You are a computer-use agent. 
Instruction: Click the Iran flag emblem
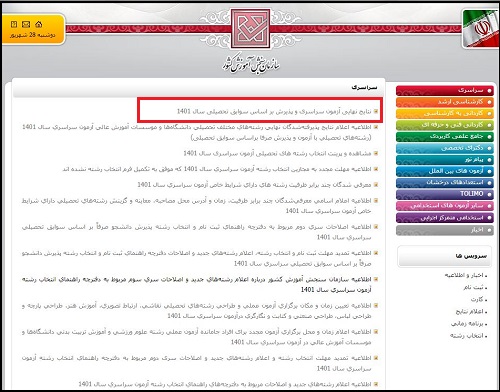click(481, 28)
